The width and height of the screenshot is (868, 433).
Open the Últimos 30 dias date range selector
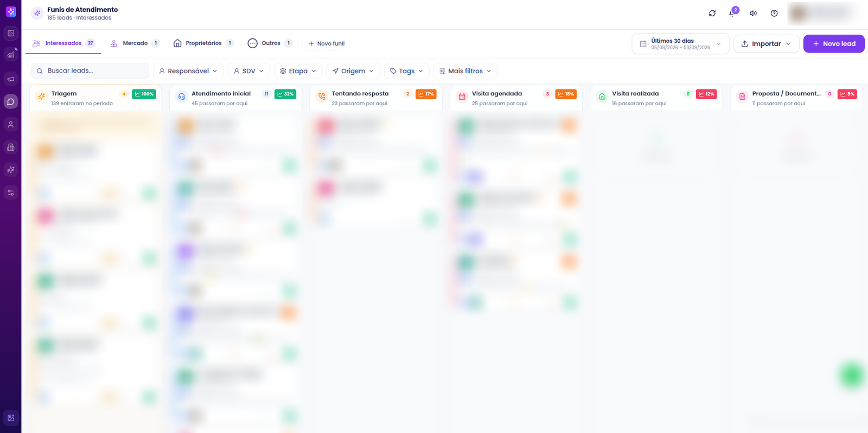[680, 44]
